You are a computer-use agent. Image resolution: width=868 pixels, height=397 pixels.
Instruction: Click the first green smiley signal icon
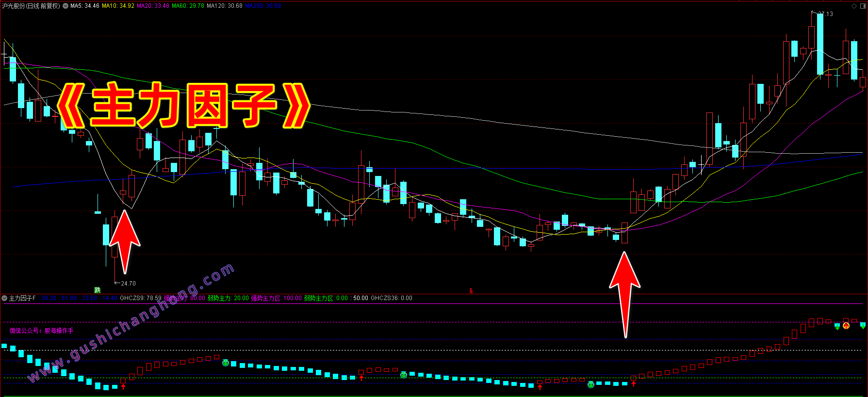[x=225, y=363]
